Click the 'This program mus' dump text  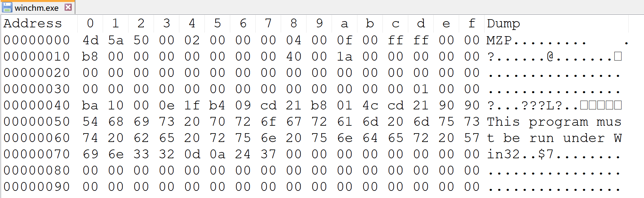tap(554, 121)
